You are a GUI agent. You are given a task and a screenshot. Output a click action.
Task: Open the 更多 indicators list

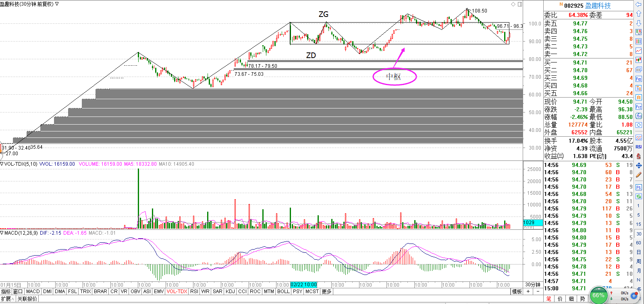[326, 292]
